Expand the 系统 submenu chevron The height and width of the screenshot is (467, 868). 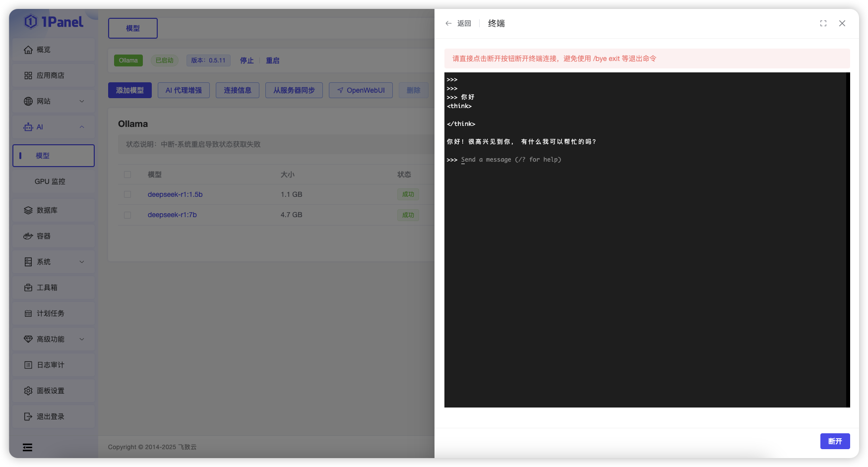82,262
